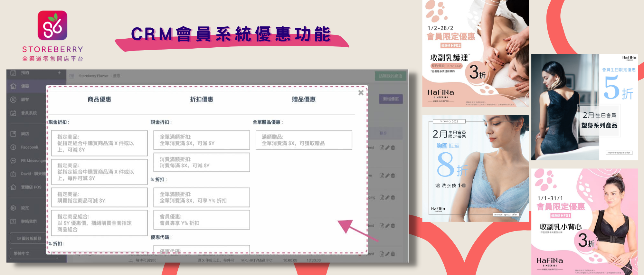Open the 會員系統 icon in sidebar

coord(13,113)
